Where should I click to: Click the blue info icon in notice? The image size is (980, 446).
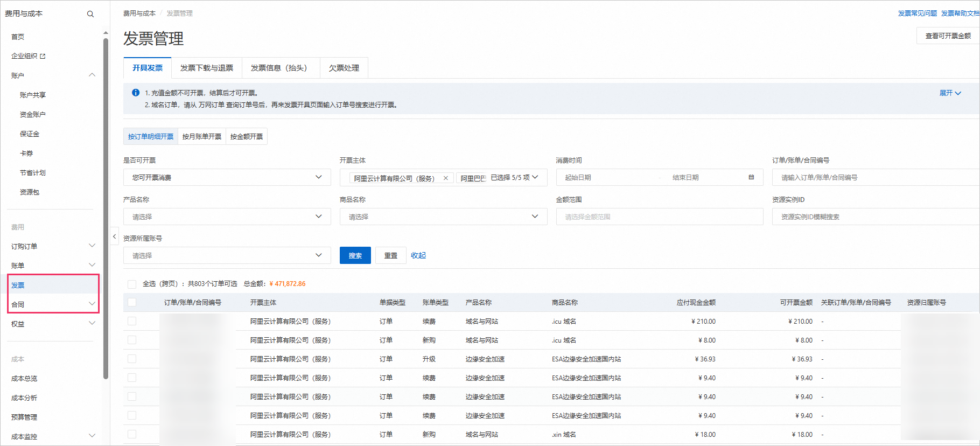136,93
